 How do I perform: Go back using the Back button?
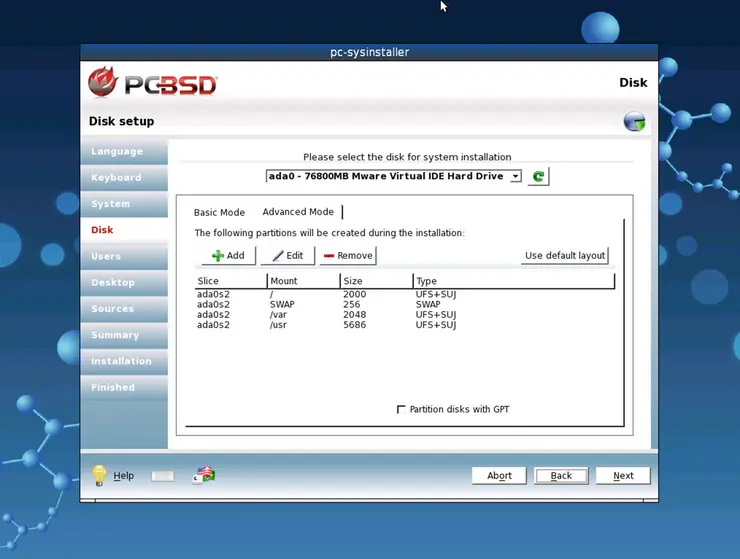[x=561, y=476]
